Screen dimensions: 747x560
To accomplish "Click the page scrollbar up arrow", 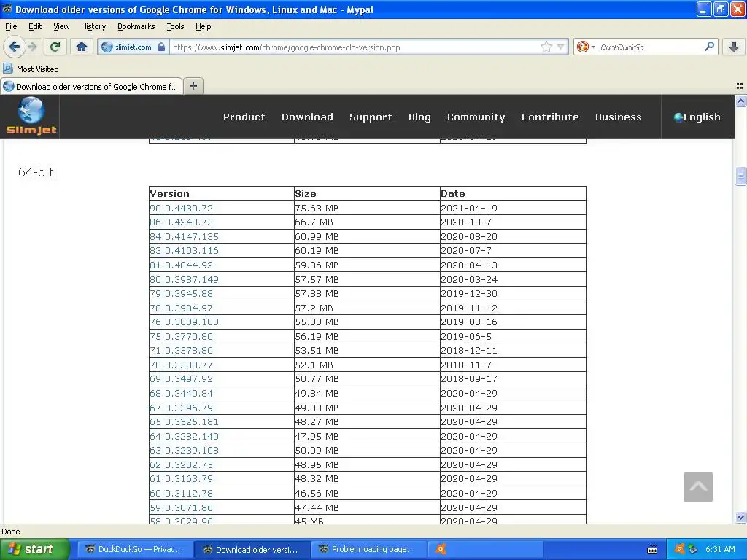I will click(740, 101).
